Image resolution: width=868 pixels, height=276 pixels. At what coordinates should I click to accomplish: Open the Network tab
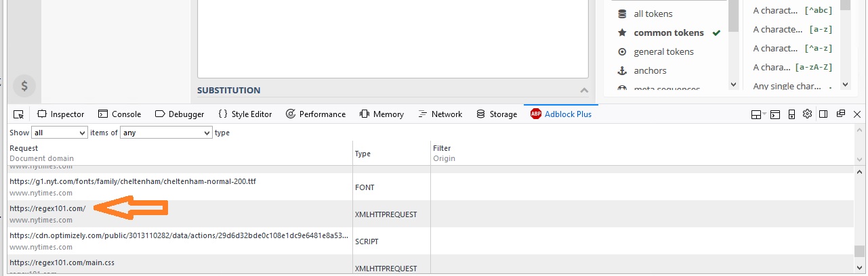click(440, 114)
